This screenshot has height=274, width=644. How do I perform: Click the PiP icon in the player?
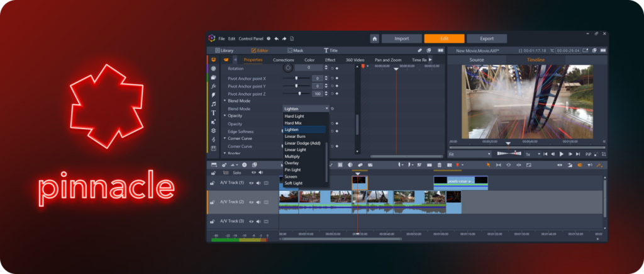click(x=588, y=154)
